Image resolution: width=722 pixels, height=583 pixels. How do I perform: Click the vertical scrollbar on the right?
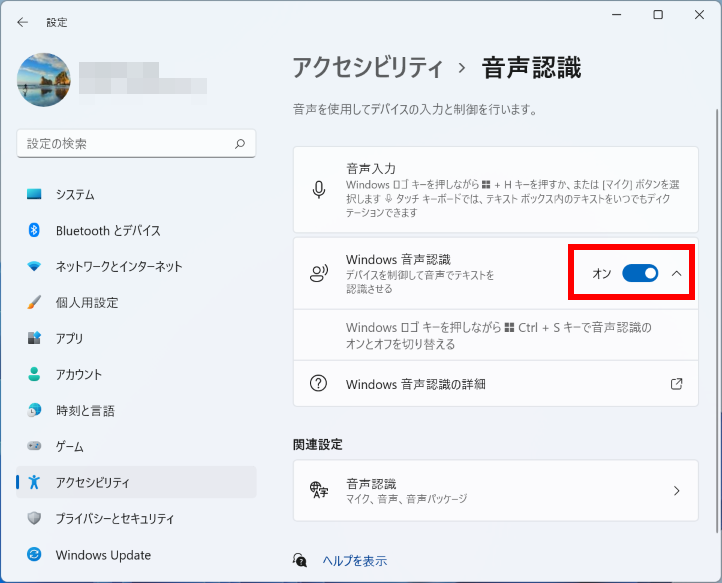716,320
